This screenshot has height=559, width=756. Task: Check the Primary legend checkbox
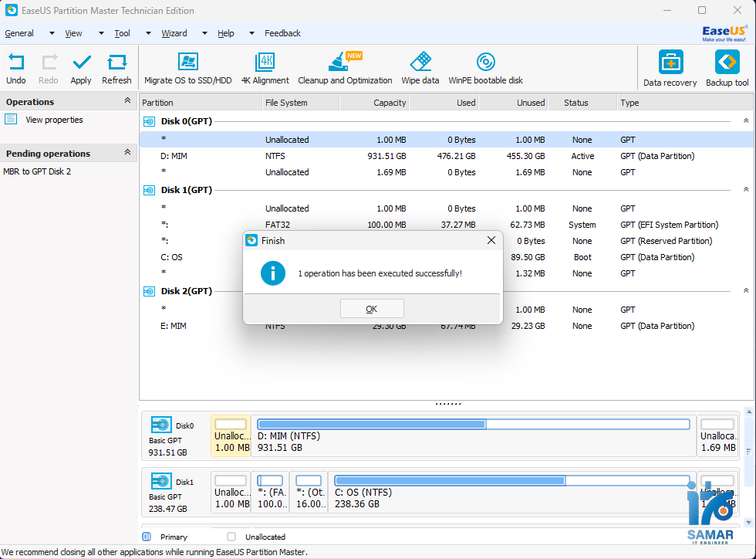[145, 537]
